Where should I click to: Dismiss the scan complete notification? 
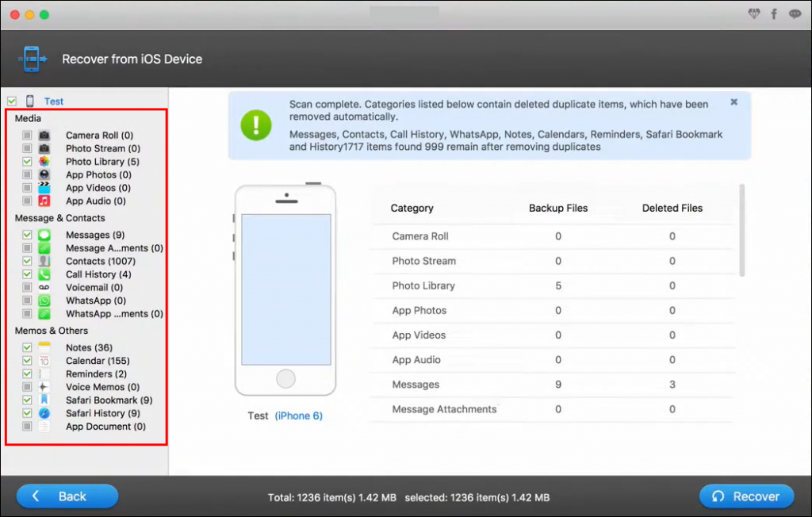[x=733, y=101]
